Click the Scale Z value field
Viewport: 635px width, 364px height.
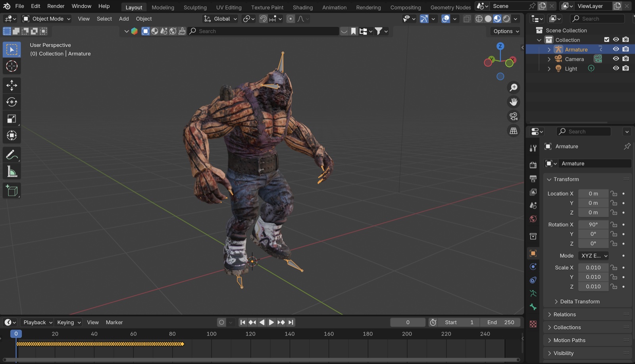coord(593,287)
